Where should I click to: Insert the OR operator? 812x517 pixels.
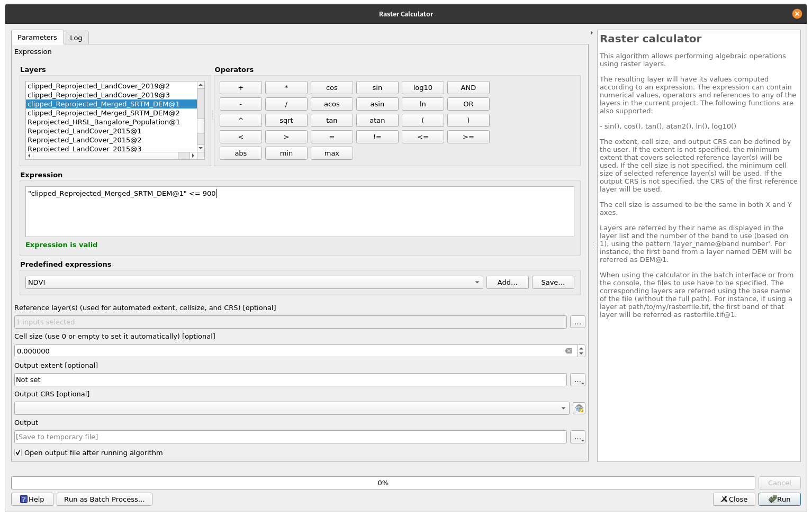pyautogui.click(x=468, y=104)
